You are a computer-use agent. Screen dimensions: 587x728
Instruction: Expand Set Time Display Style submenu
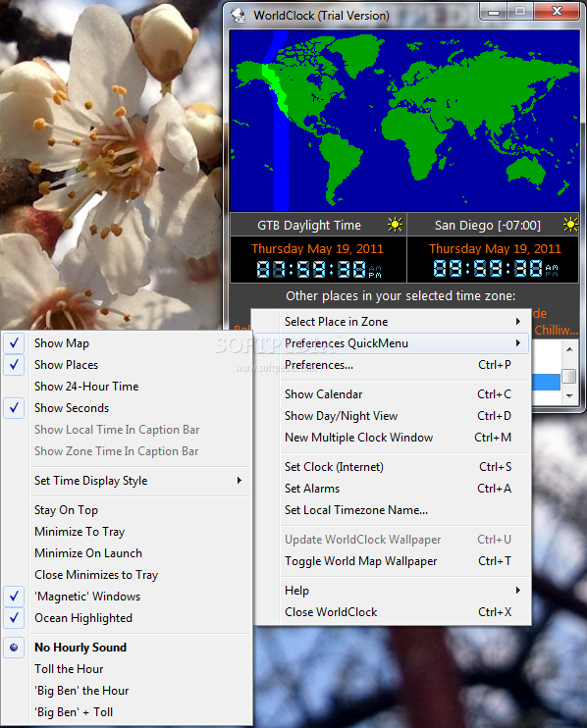point(128,481)
